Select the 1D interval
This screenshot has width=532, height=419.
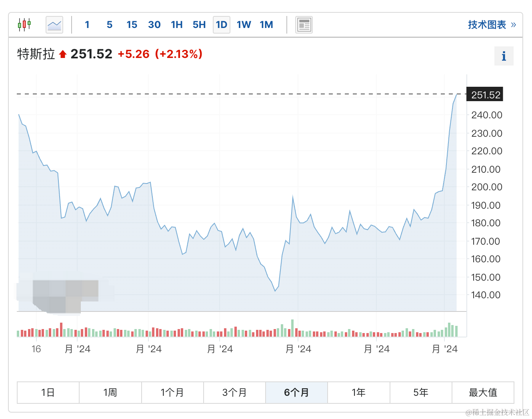[222, 25]
